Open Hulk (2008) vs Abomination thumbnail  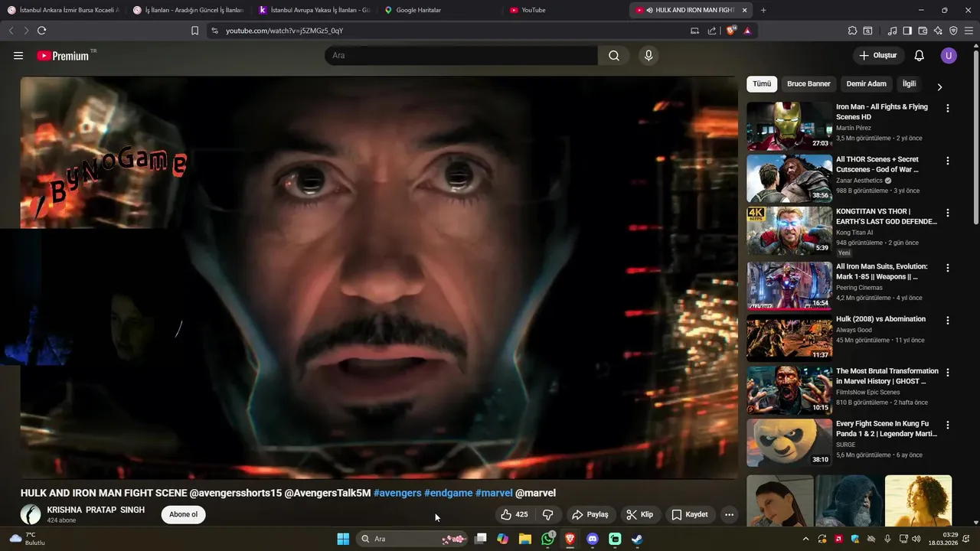pos(789,337)
